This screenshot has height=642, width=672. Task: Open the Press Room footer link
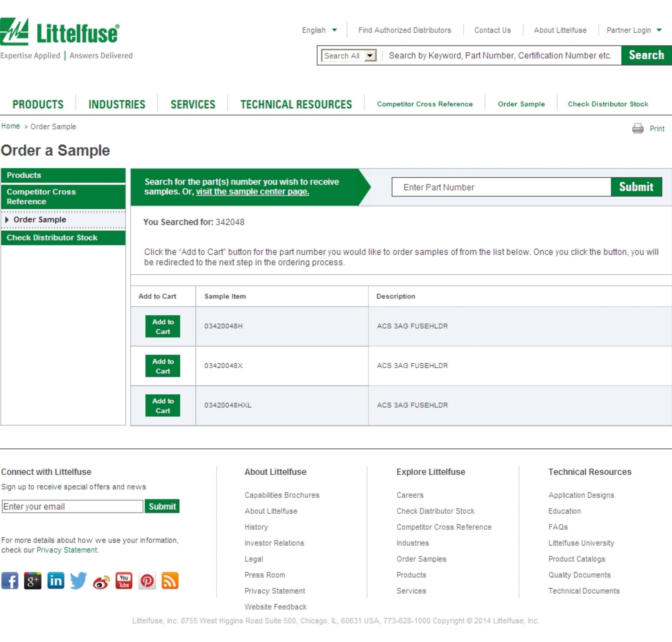[x=265, y=575]
